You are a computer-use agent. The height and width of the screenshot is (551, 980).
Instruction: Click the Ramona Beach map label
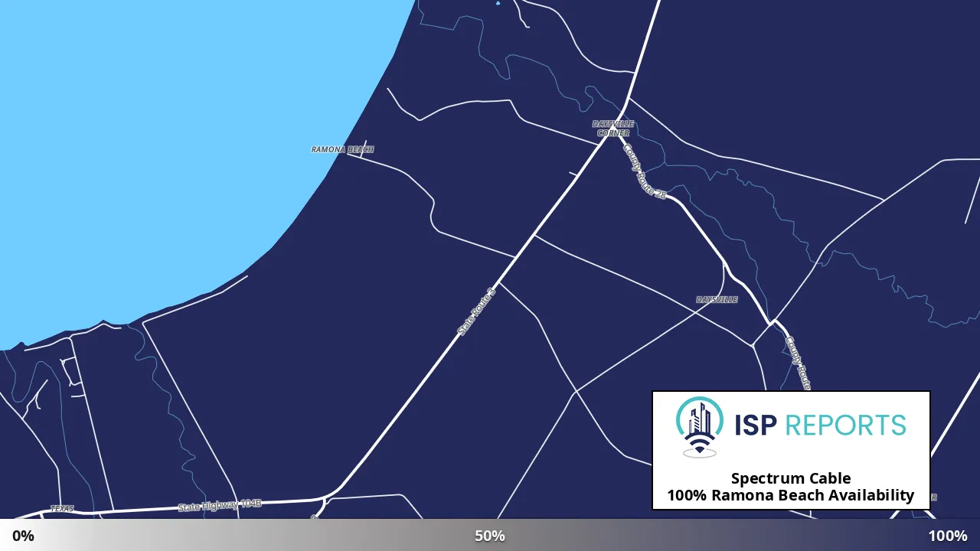pos(342,150)
